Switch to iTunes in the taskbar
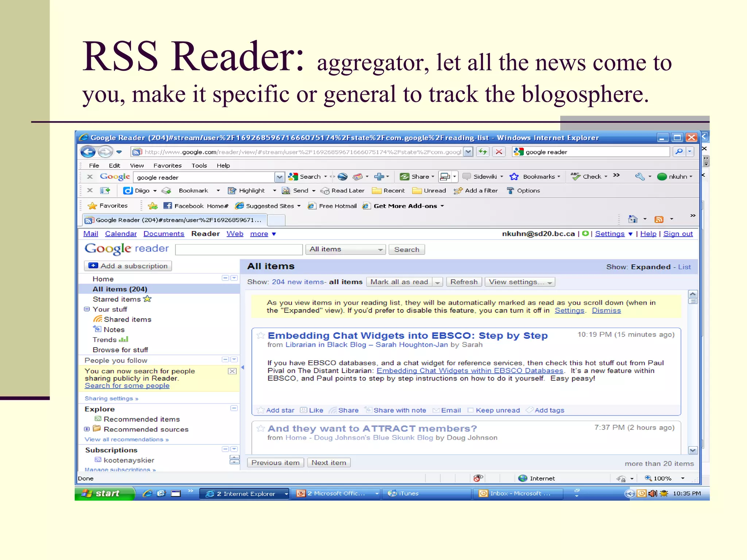This screenshot has height=560, width=747. 426,494
